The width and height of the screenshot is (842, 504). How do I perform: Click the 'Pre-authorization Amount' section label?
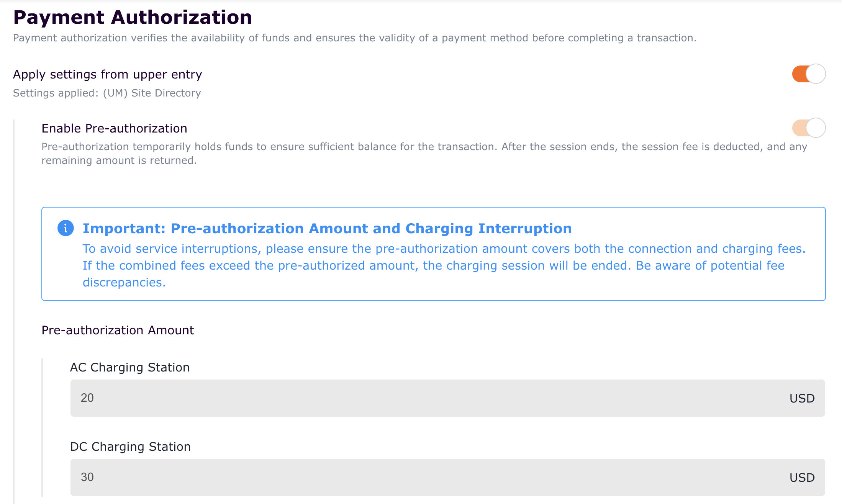point(118,330)
